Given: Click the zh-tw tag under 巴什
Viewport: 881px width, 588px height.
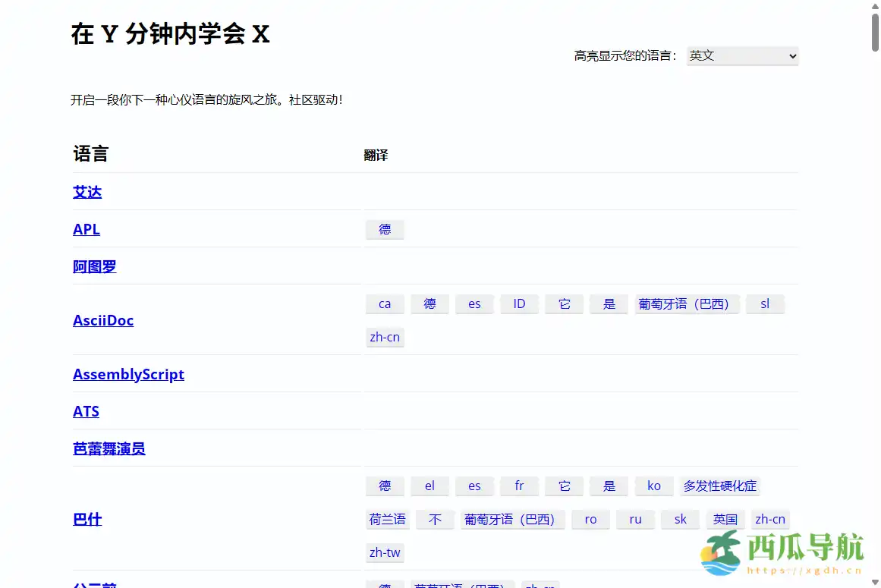Looking at the screenshot, I should coord(385,552).
